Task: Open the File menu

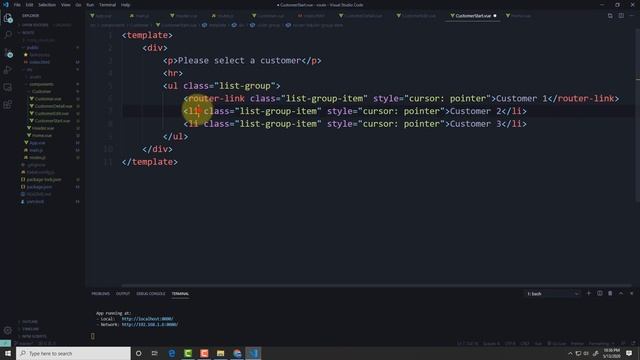Action: point(17,5)
